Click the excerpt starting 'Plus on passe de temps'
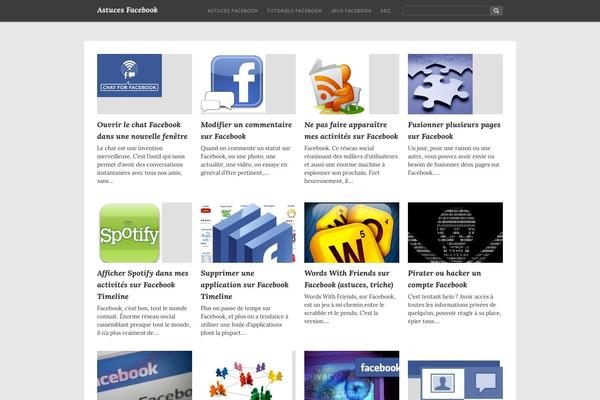The image size is (600, 400). (x=244, y=321)
